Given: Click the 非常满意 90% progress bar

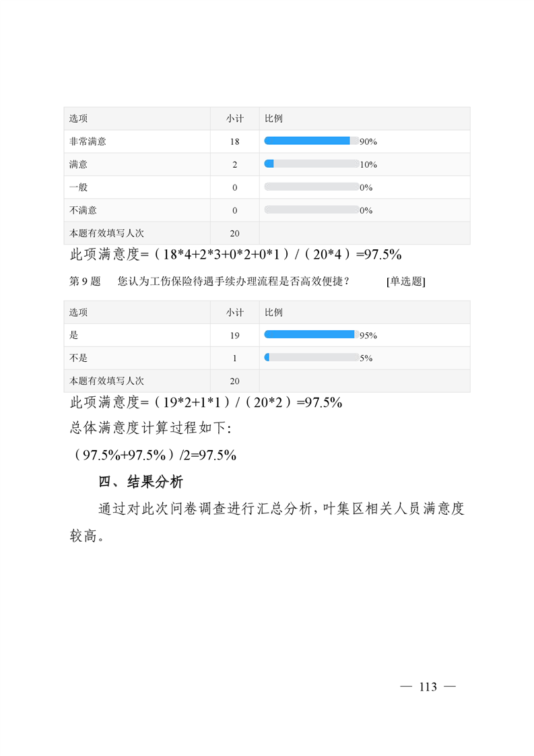Looking at the screenshot, I should (x=311, y=141).
